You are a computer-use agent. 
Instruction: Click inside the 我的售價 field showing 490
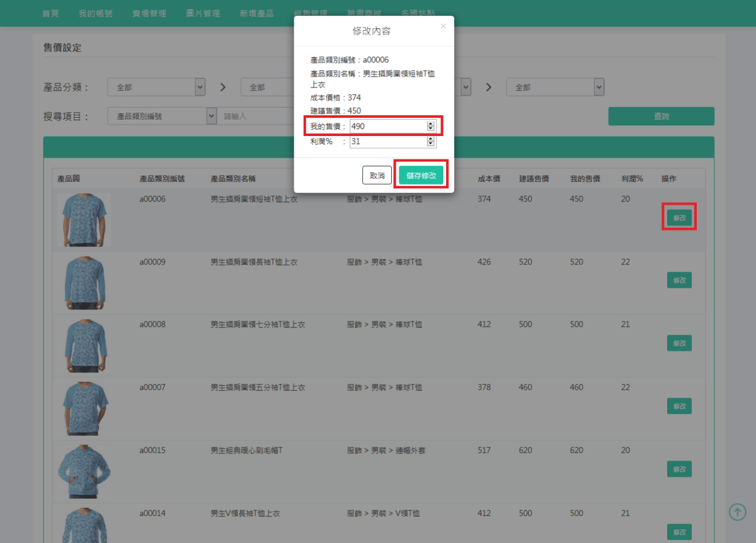point(387,125)
